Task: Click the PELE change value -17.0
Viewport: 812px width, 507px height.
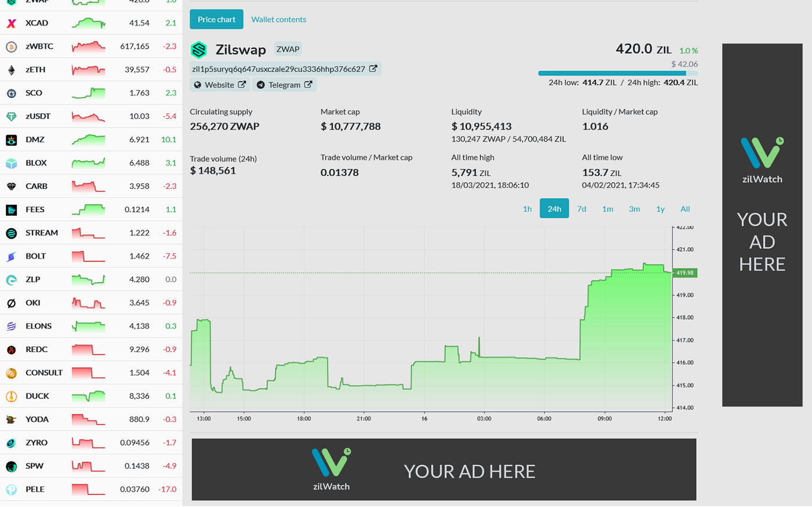Action: click(167, 490)
